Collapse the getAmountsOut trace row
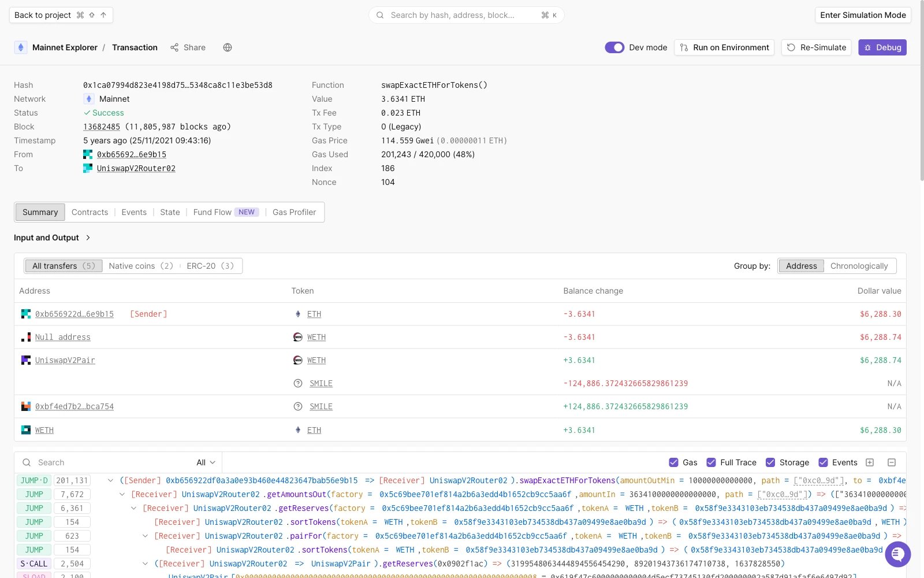Viewport: 924px width, 578px height. pos(122,494)
